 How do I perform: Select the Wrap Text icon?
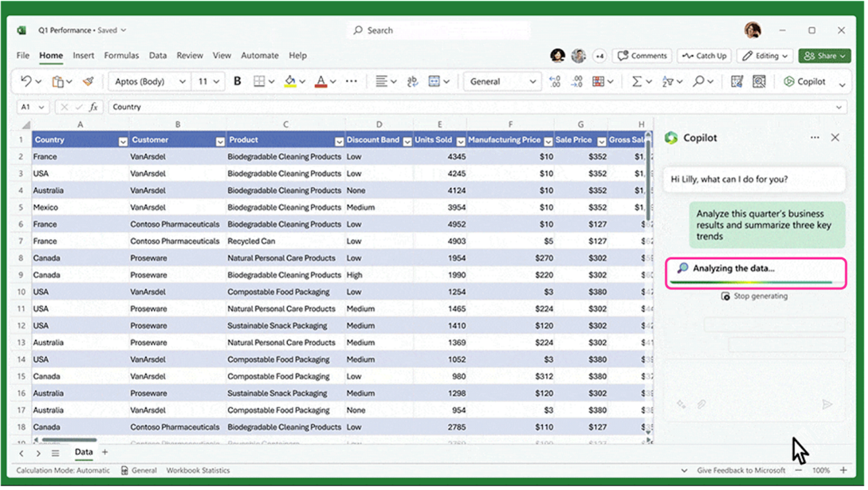(x=412, y=81)
